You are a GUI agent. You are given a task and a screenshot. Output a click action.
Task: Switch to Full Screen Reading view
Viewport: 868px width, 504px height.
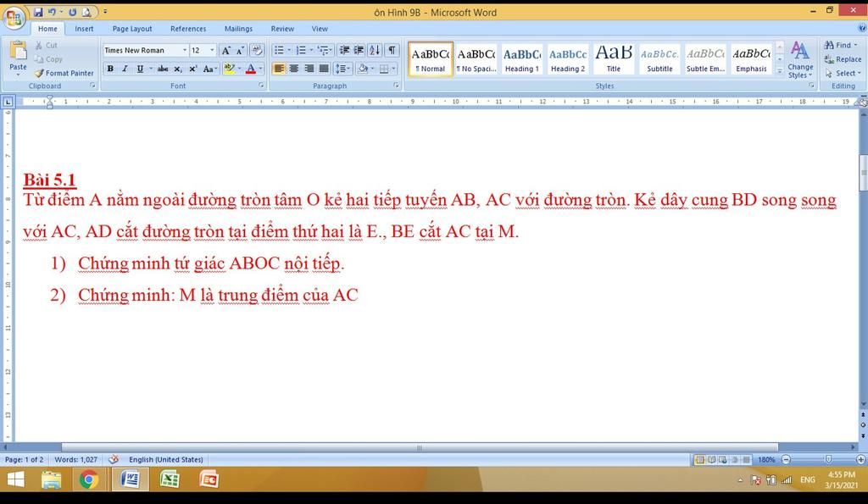click(712, 460)
